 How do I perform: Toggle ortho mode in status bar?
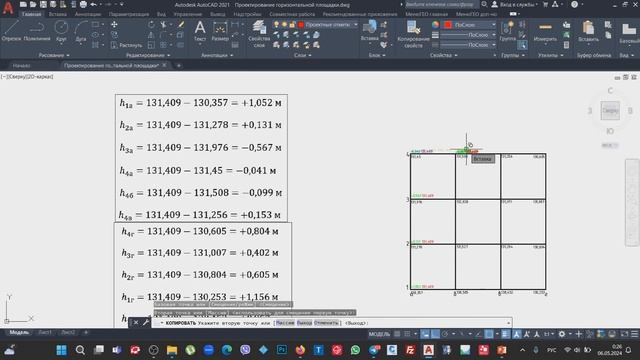435,334
